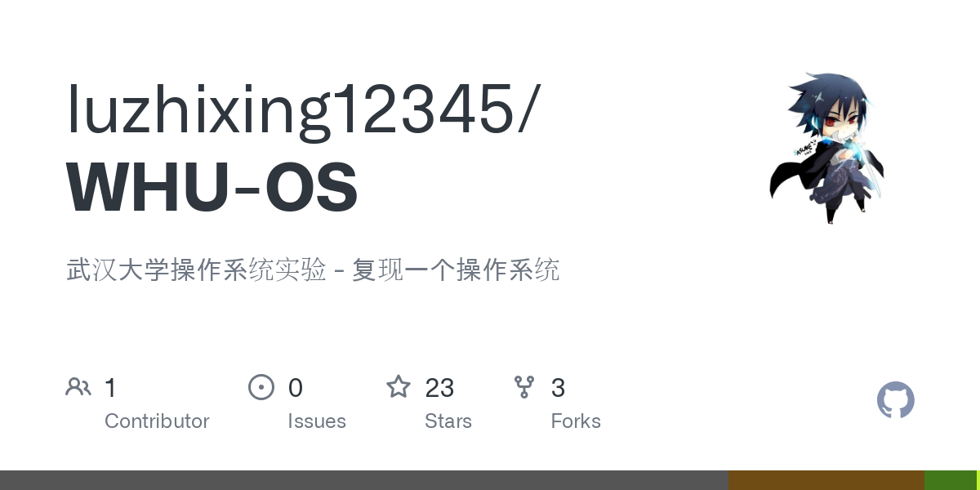Select the contributor count 1
Image resolution: width=980 pixels, height=490 pixels.
[x=110, y=388]
